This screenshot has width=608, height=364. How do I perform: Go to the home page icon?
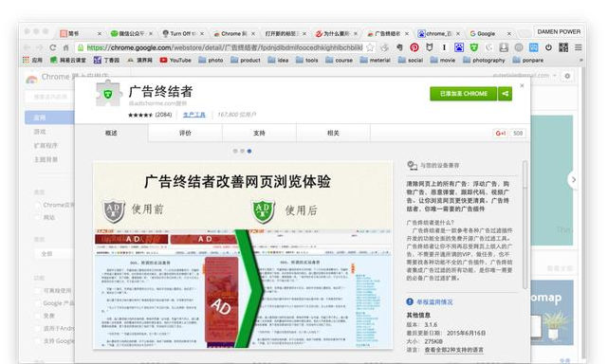click(x=65, y=47)
